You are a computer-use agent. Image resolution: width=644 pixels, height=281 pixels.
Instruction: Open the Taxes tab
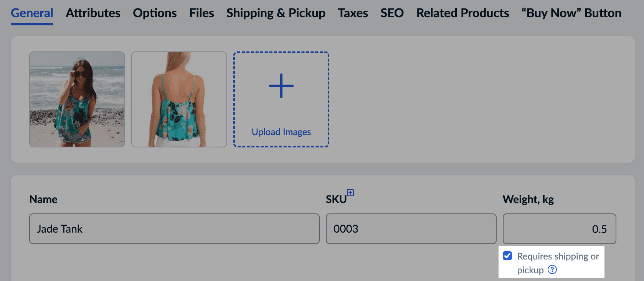click(353, 13)
